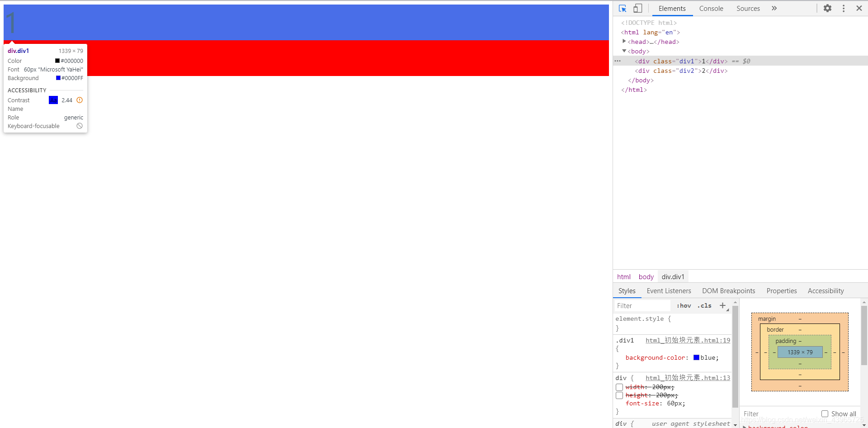Viewport: 868px width, 428px height.
Task: Click the 1339 × 79 content box in box model
Action: click(x=800, y=352)
